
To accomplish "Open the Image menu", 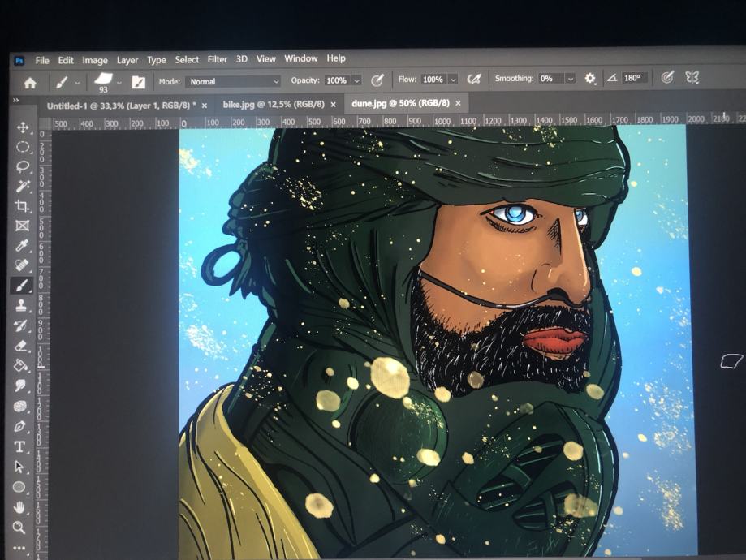I will click(x=95, y=60).
